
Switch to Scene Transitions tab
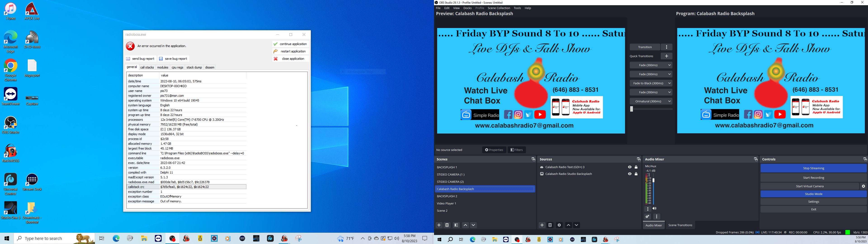coord(680,225)
